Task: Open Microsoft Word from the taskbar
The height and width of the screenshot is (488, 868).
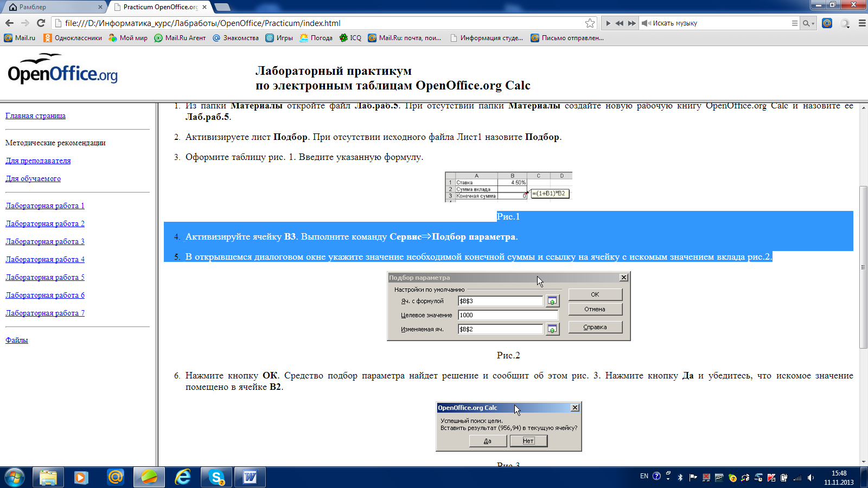Action: 250,478
